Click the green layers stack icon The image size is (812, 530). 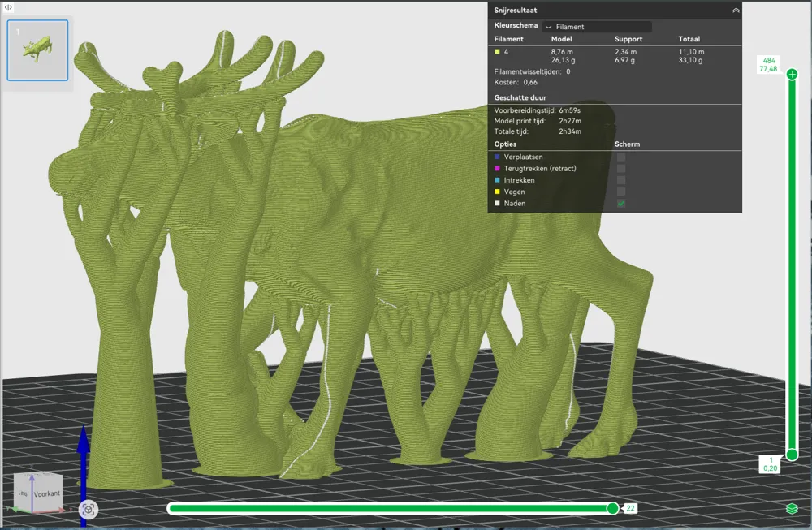click(792, 509)
